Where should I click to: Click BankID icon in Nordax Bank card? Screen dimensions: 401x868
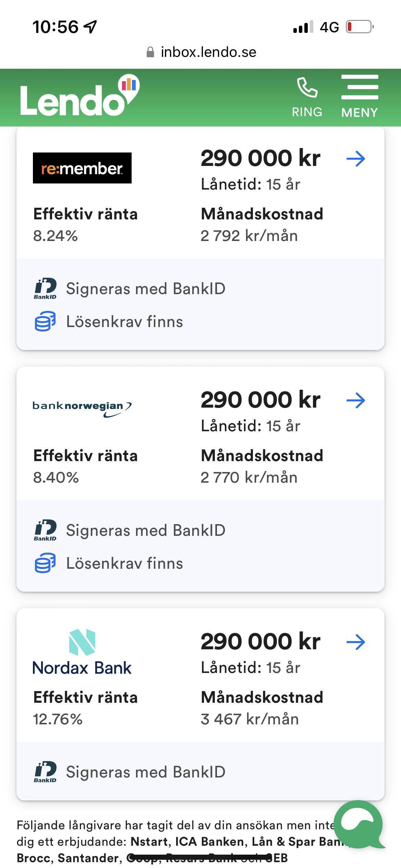point(45,772)
